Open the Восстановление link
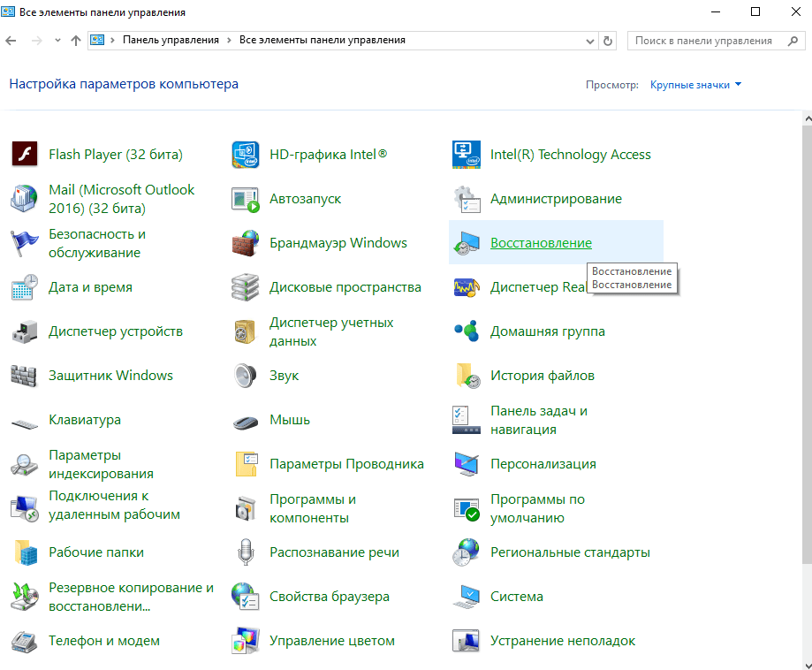The image size is (812, 670). coord(541,243)
